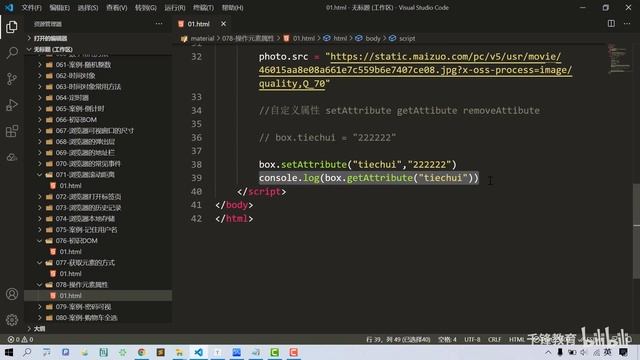Open the Help (H) menu
640x360 pixels.
pyautogui.click(x=233, y=7)
